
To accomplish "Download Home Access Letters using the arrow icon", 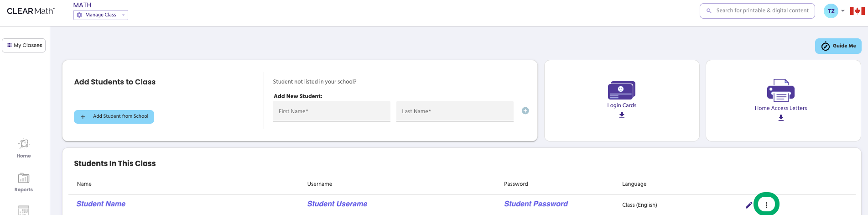I will [x=781, y=118].
